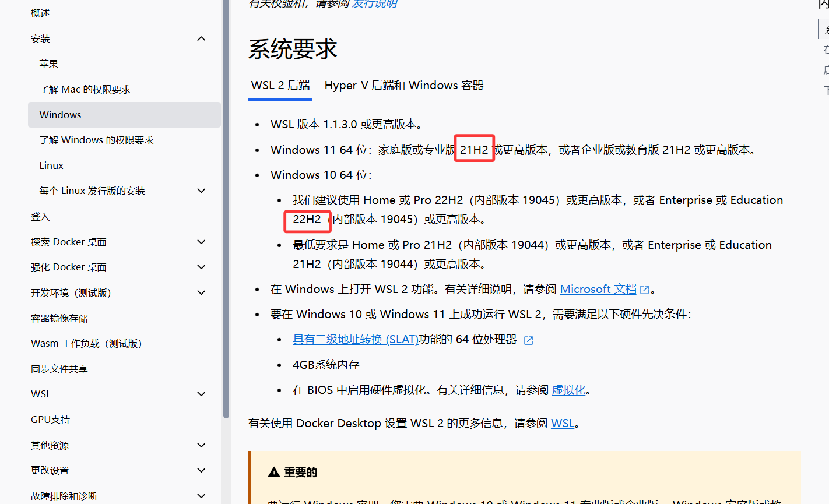Viewport: 829px width, 504px height.
Task: Expand the 更改设置 section chevron
Action: (202, 470)
